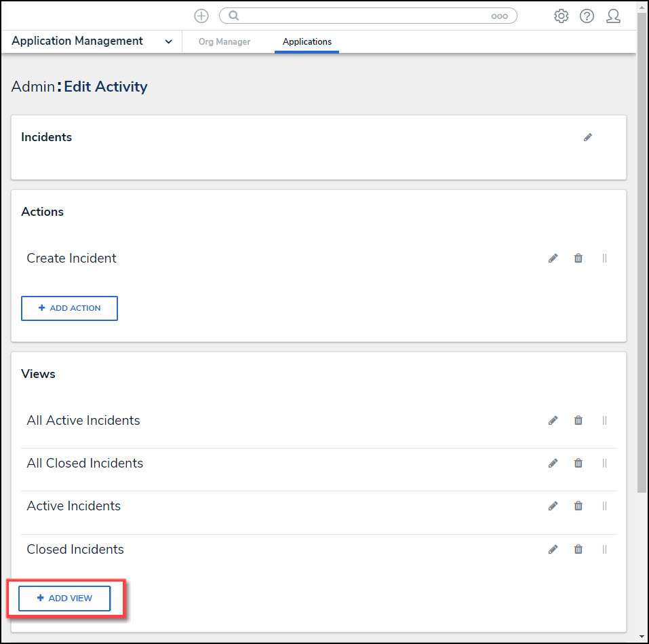
Task: Click the plus-circle quick add icon
Action: tap(201, 16)
